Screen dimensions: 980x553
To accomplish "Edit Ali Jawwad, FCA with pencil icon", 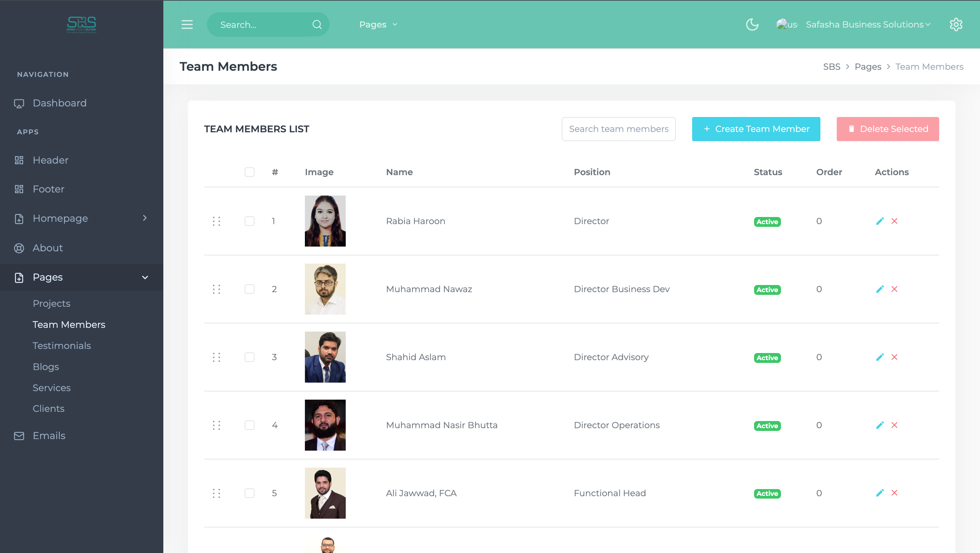I will (x=880, y=493).
